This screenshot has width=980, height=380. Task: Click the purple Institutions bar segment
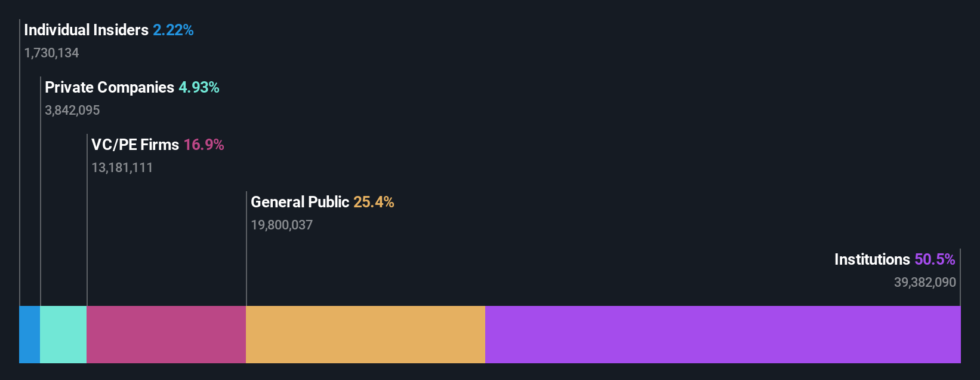click(723, 335)
